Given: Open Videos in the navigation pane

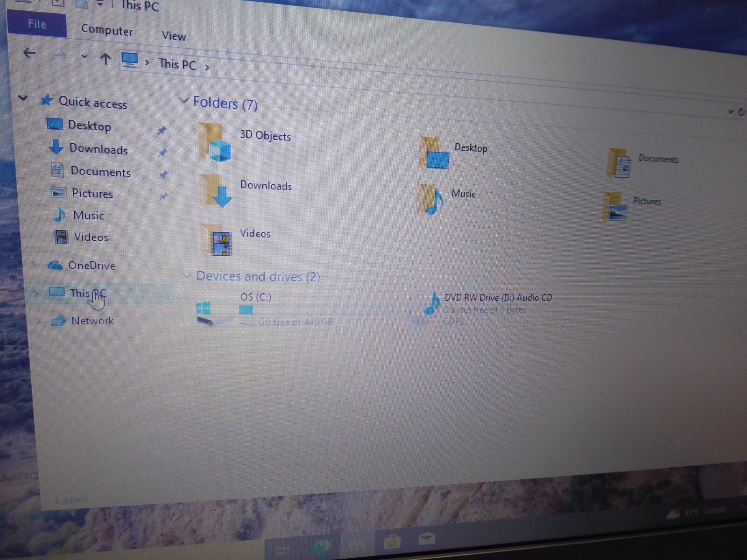Looking at the screenshot, I should coord(91,237).
